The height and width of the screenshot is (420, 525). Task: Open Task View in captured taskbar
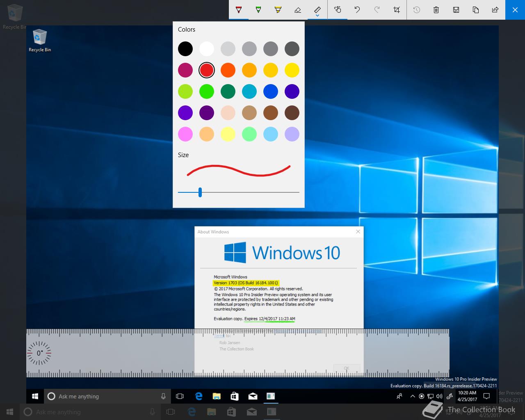pos(180,396)
